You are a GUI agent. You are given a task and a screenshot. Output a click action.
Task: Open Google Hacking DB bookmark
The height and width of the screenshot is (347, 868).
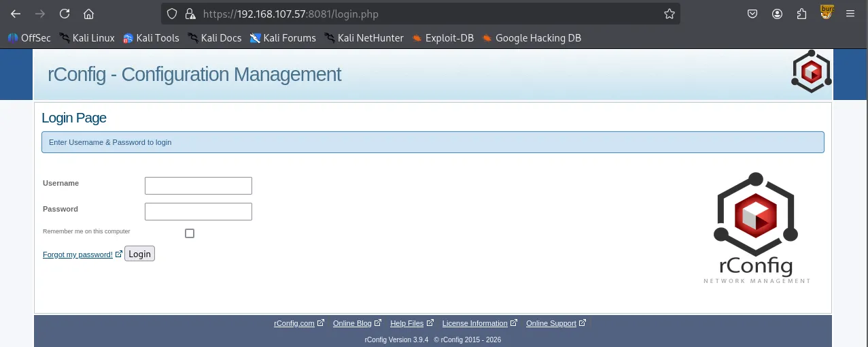532,38
